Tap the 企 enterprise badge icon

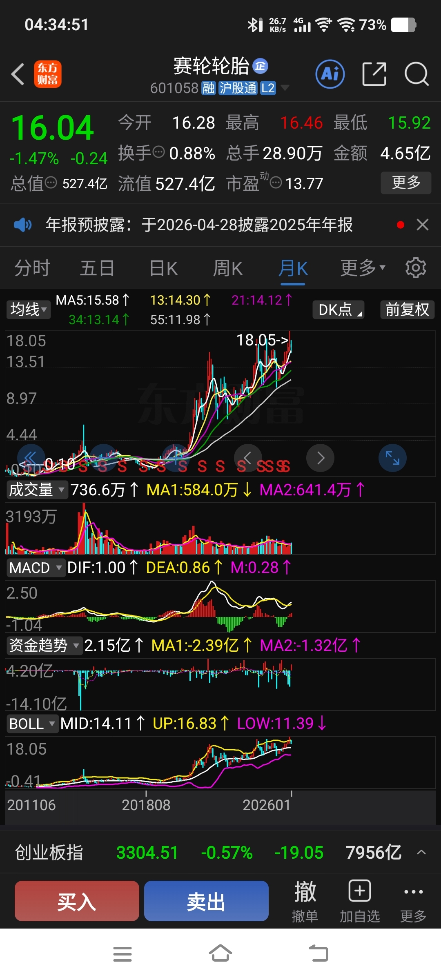(260, 66)
